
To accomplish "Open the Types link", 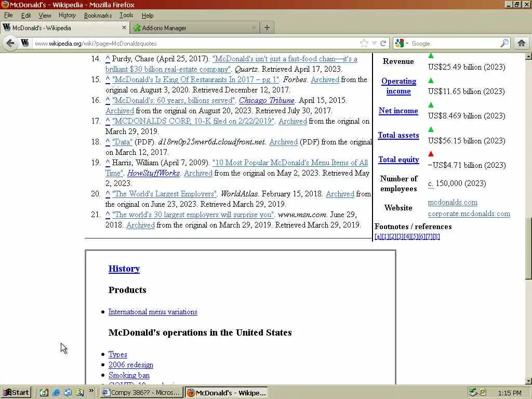I will (118, 354).
